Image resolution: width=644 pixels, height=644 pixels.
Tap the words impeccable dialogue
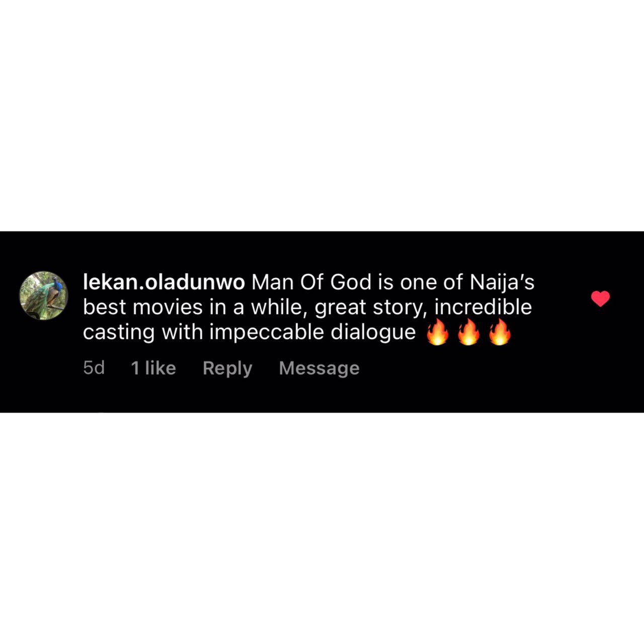click(x=312, y=333)
